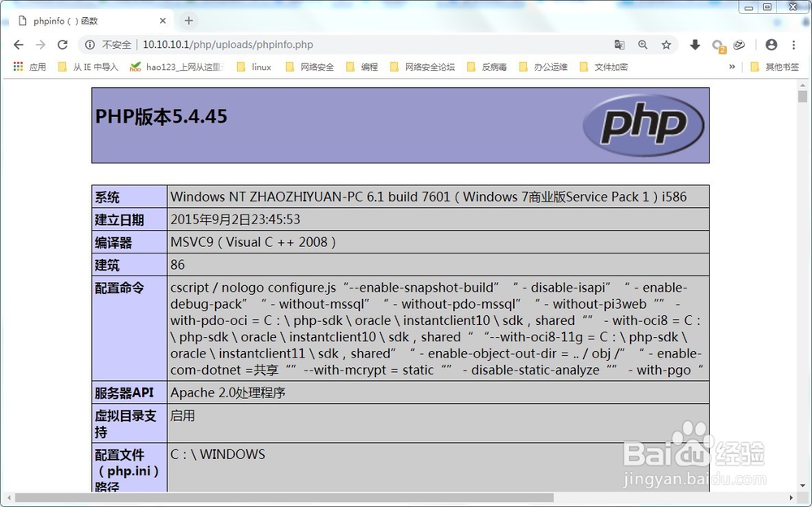Open the 反病毒 bookmark folder
The width and height of the screenshot is (812, 507).
coord(486,67)
